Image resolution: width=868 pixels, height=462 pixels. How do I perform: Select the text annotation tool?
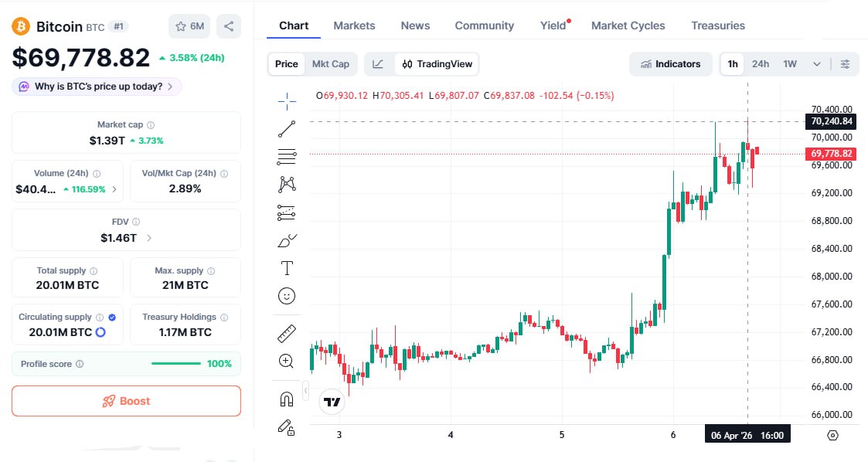(287, 268)
